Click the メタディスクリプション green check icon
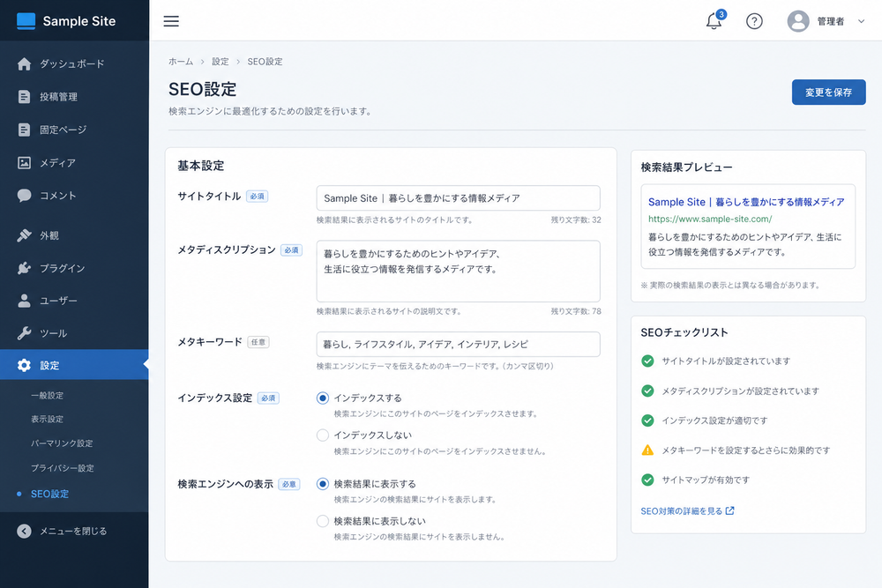The height and width of the screenshot is (588, 882). (647, 391)
